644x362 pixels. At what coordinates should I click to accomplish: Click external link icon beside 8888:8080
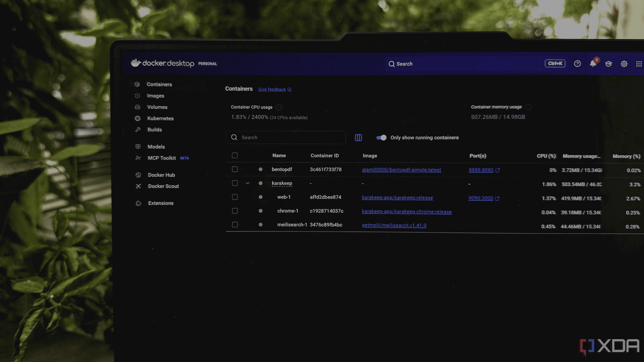497,170
